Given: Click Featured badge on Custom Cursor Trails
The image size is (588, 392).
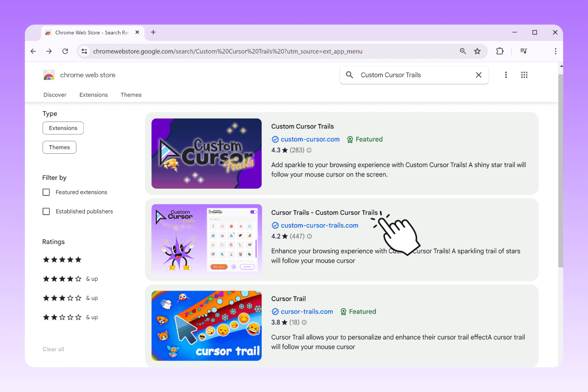Looking at the screenshot, I should point(365,139).
